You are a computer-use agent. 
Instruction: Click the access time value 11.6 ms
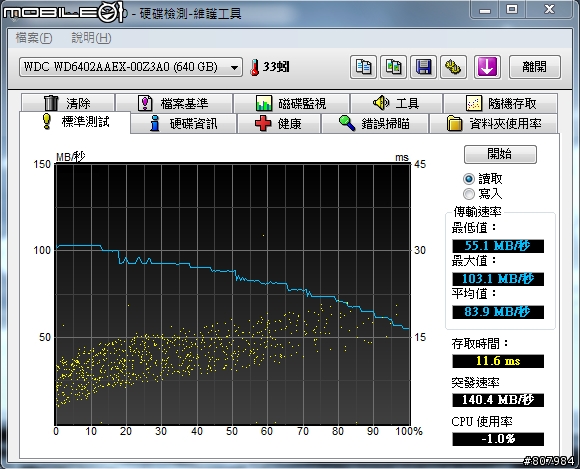[x=498, y=361]
